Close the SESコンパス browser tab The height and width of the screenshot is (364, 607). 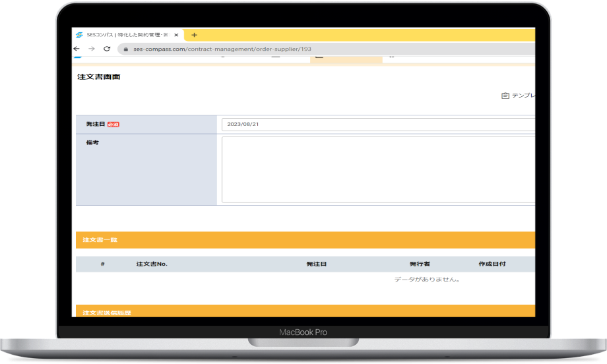[x=176, y=35]
